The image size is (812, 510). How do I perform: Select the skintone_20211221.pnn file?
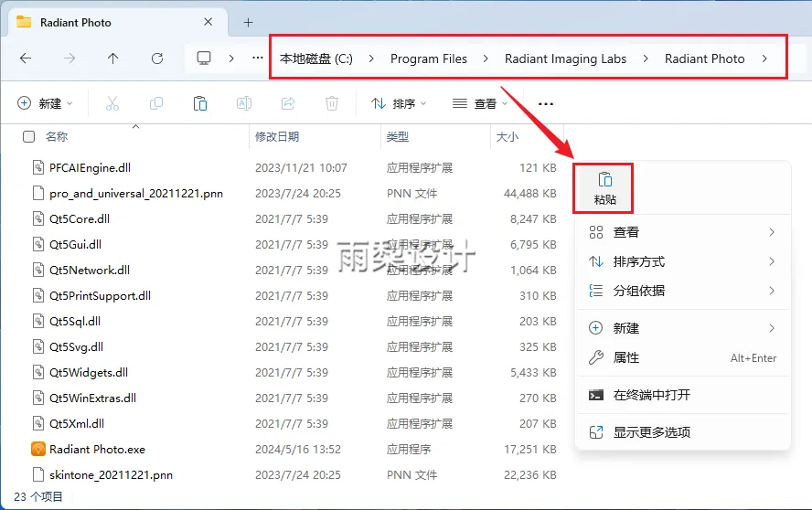111,475
